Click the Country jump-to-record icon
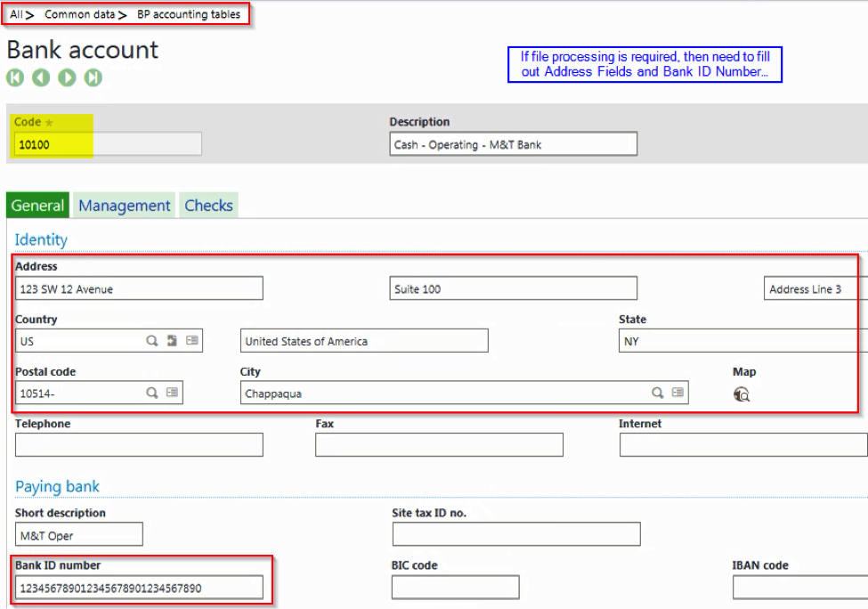 172,340
